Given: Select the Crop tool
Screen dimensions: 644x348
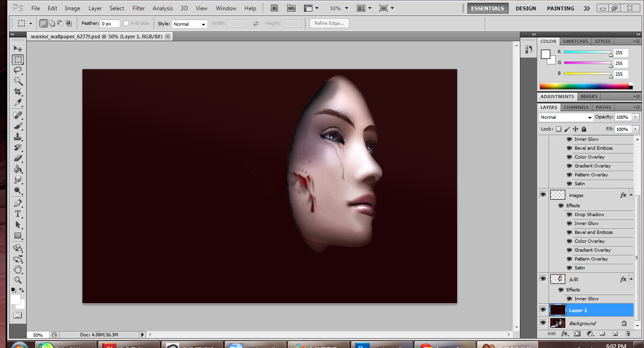Looking at the screenshot, I should click(18, 92).
